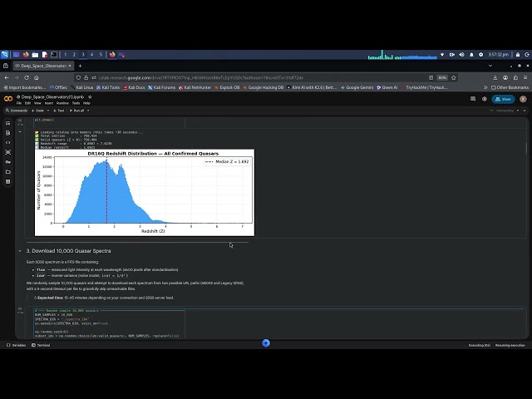This screenshot has width=532, height=399.
Task: Click the notebook vertical scrollbar
Action: coord(526,148)
